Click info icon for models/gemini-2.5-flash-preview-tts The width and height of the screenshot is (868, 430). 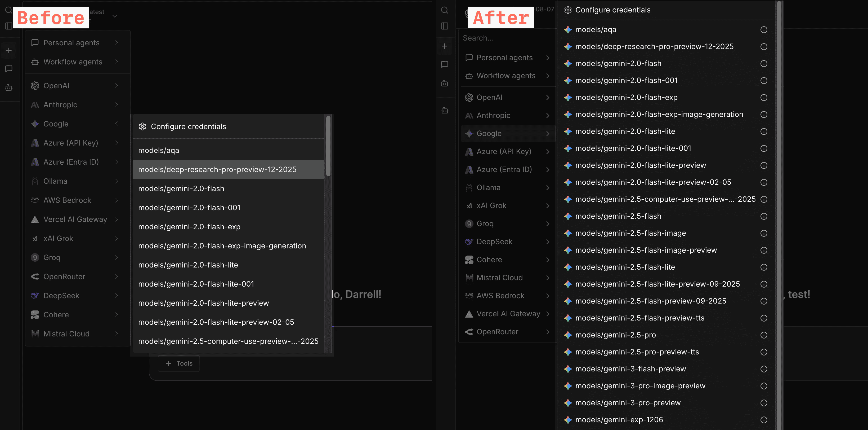coord(764,318)
